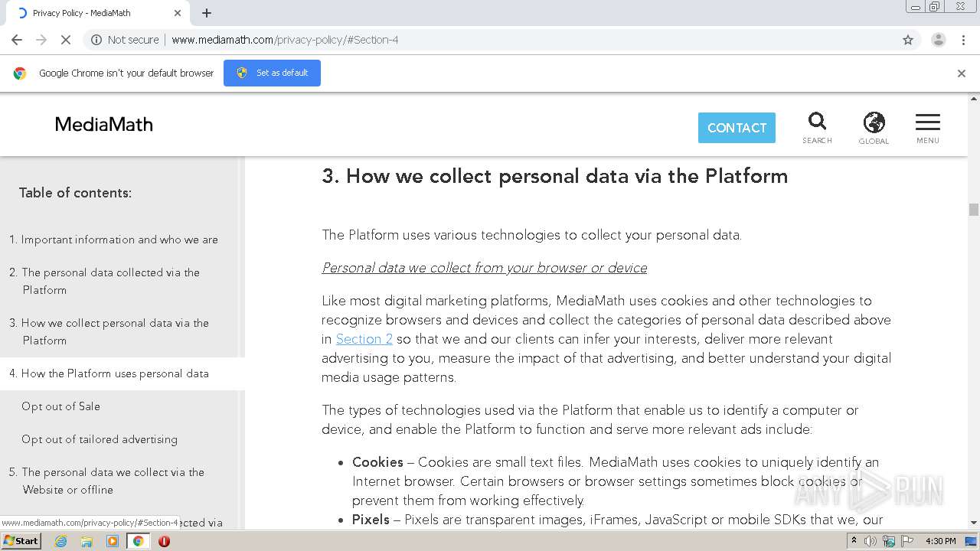The height and width of the screenshot is (551, 980).
Task: Switch to Chrome in taskbar
Action: (139, 541)
